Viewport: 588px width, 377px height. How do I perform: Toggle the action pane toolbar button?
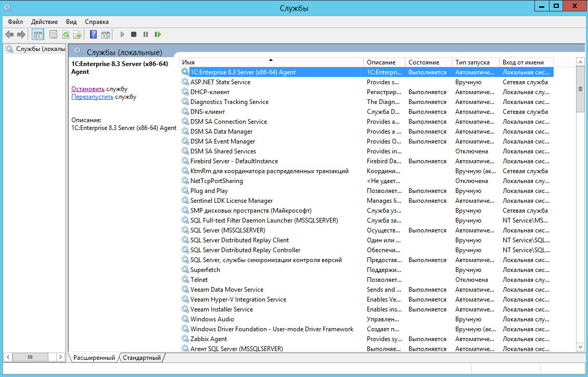pyautogui.click(x=106, y=34)
